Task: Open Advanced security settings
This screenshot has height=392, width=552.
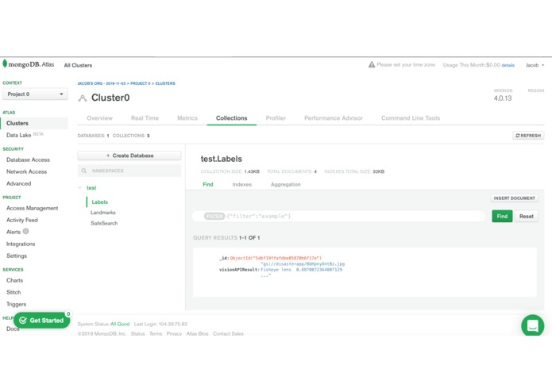Action: pyautogui.click(x=18, y=183)
